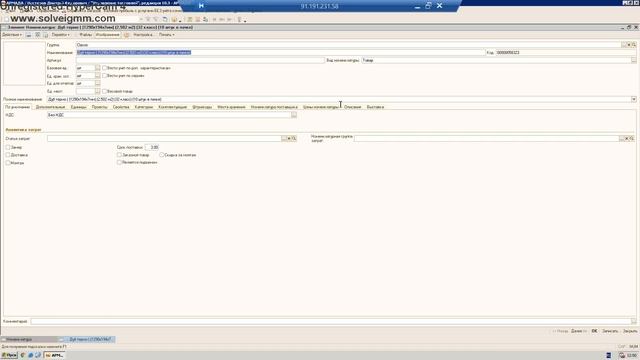Clear the Группа field with X icon
640x360 pixels.
[x=629, y=44]
